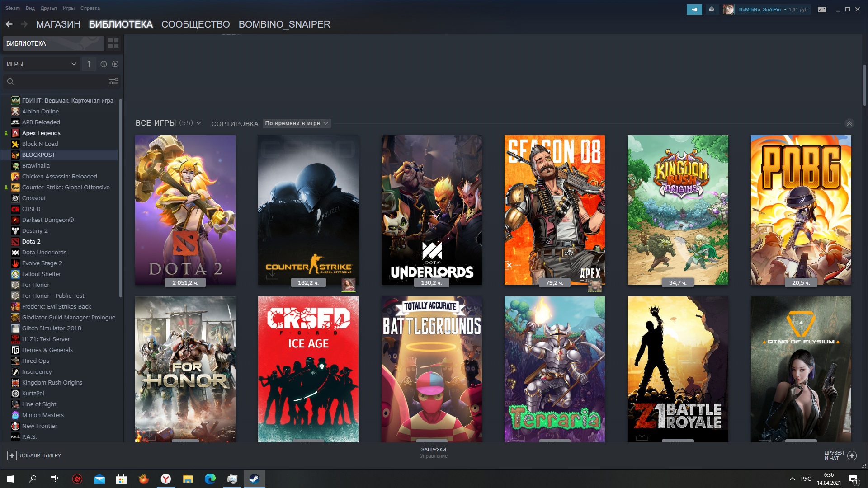Switch library to grid view icon
The height and width of the screenshot is (488, 868).
click(x=113, y=43)
